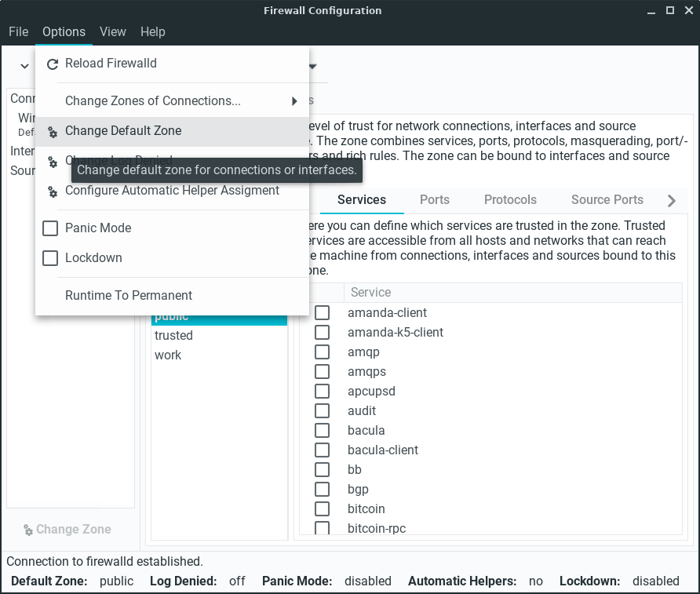700x594 pixels.
Task: Enable the Lockdown checkbox
Action: [50, 258]
